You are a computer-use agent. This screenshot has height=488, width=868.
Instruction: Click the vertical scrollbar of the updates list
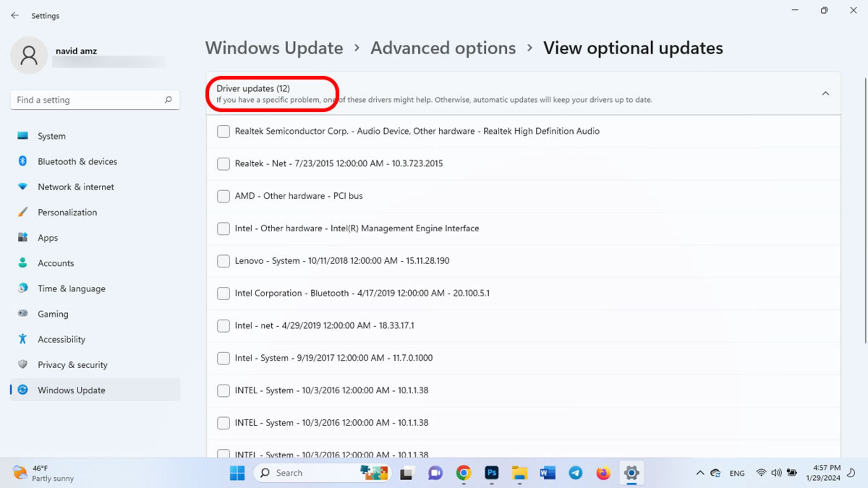click(x=865, y=210)
